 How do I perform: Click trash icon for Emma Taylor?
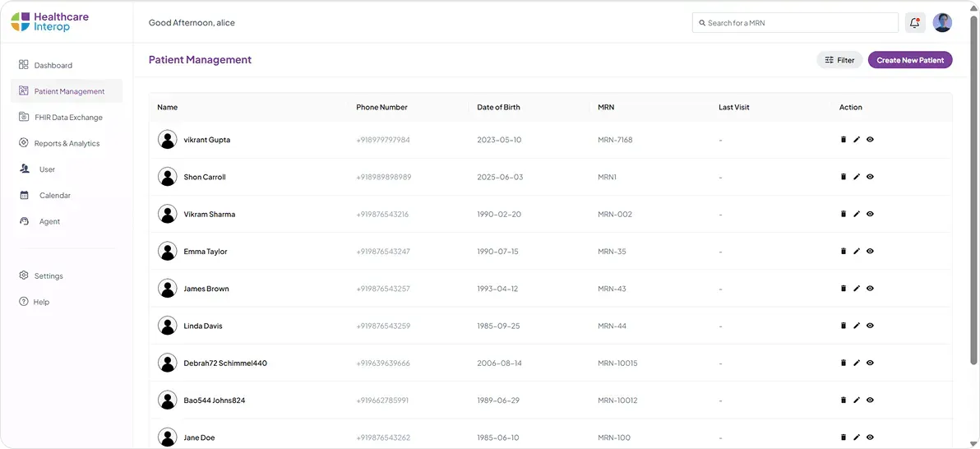pyautogui.click(x=843, y=252)
